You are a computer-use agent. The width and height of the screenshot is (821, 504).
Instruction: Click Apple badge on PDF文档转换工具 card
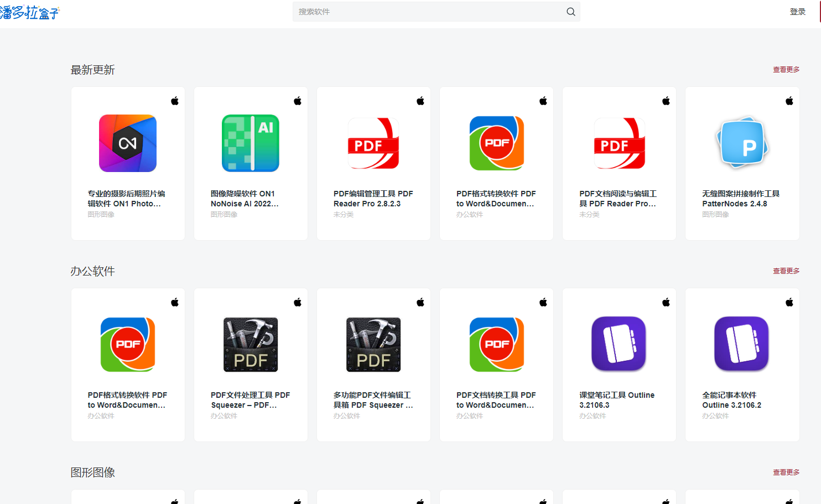(543, 302)
